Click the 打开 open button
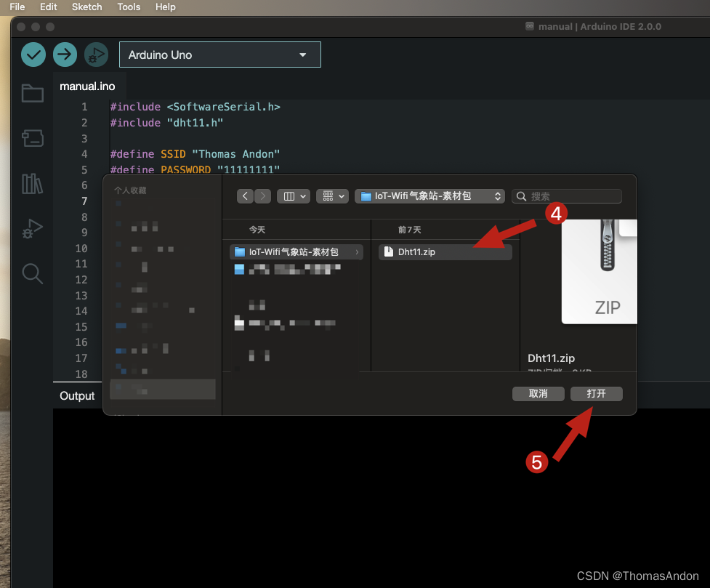Image resolution: width=710 pixels, height=588 pixels. point(597,394)
